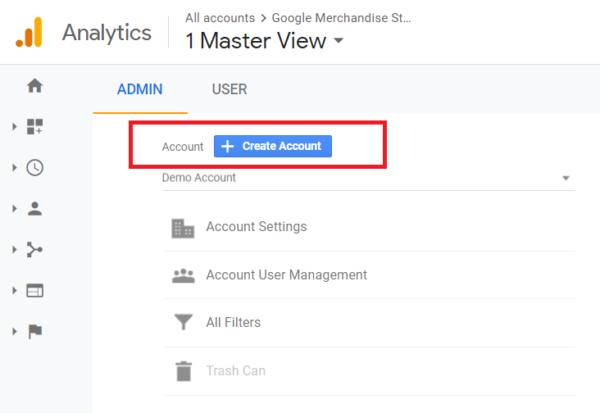Click the funnel icon beside All Filters
The height and width of the screenshot is (413, 600).
point(183,322)
